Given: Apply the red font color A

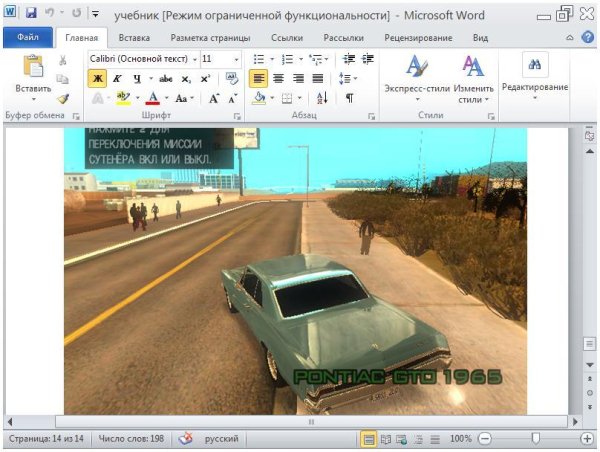Looking at the screenshot, I should click(153, 98).
